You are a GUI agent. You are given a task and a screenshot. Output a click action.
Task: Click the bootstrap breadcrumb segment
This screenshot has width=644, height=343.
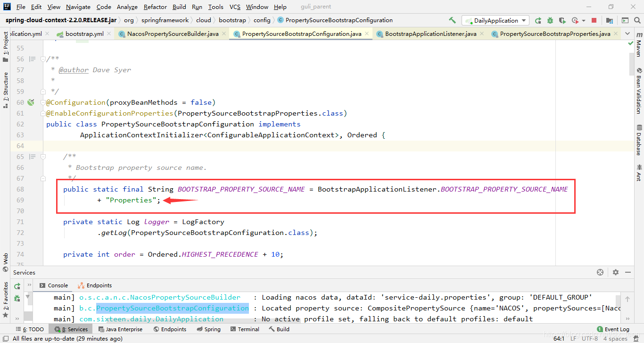pyautogui.click(x=232, y=20)
